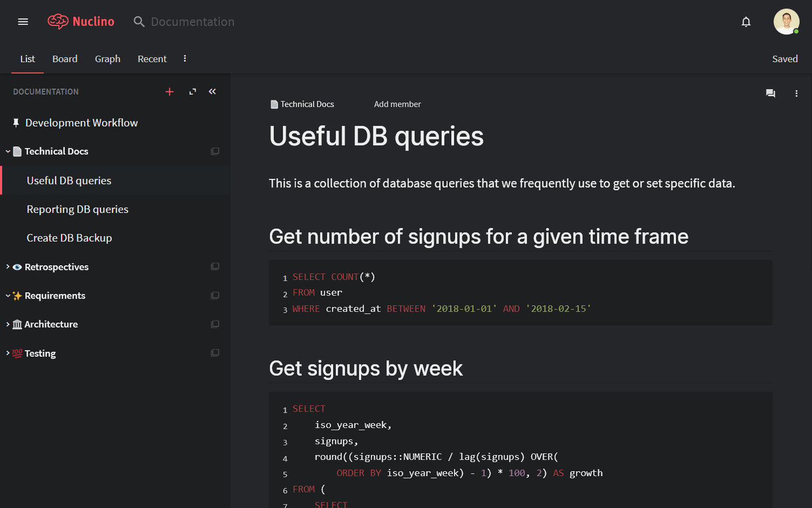Switch to the List view tab
812x508 pixels.
[x=27, y=59]
